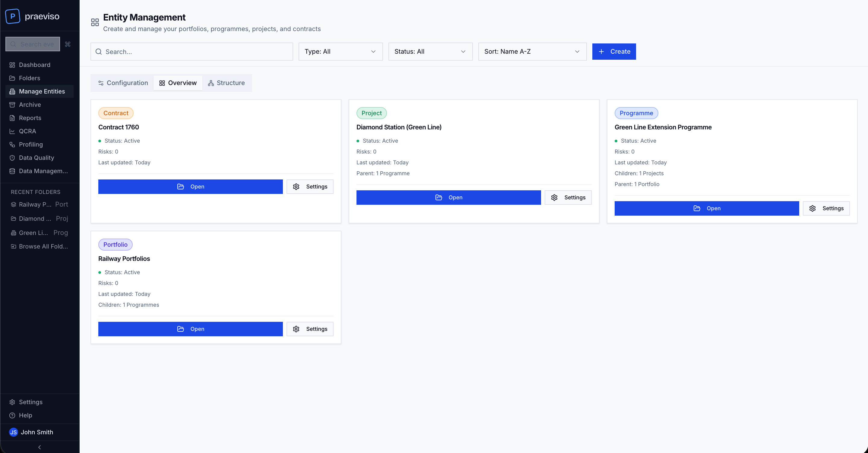Open the Green Line Extension Programme

coord(706,208)
